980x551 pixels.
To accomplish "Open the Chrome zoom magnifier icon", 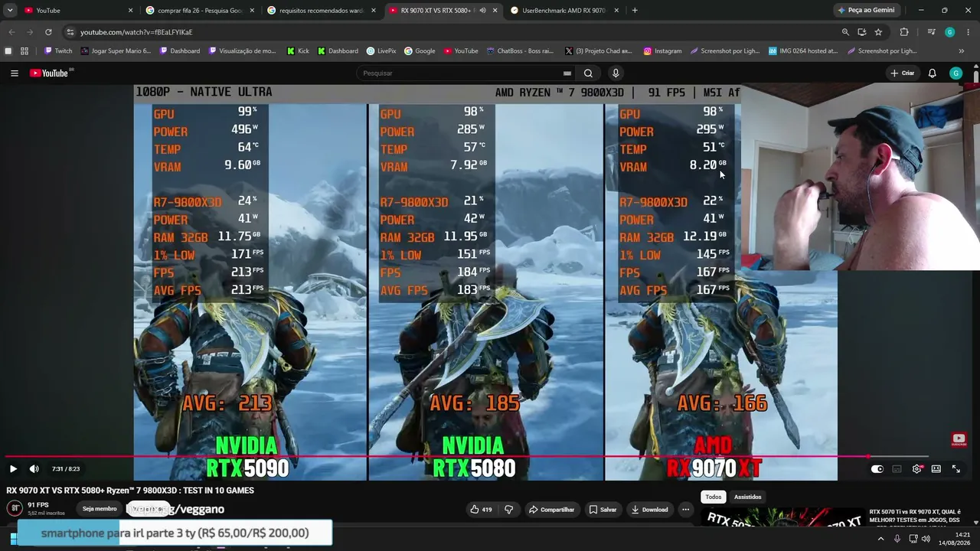I will pos(845,32).
